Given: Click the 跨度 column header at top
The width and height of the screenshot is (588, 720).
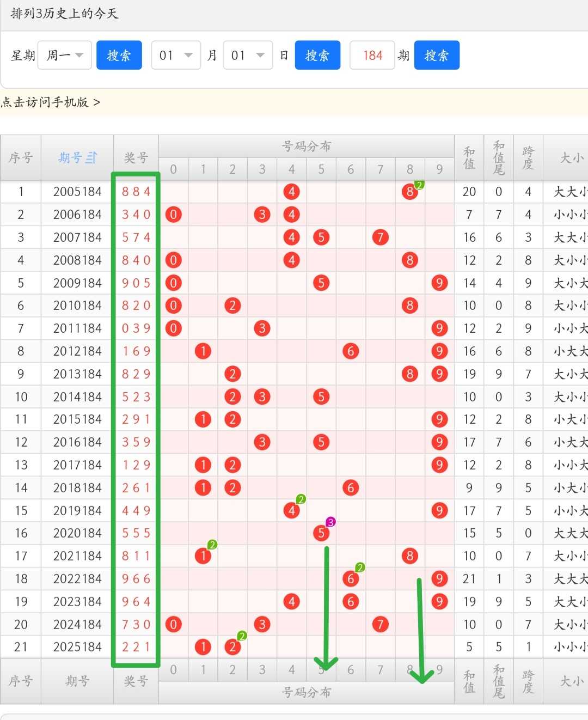Looking at the screenshot, I should pos(528,158).
